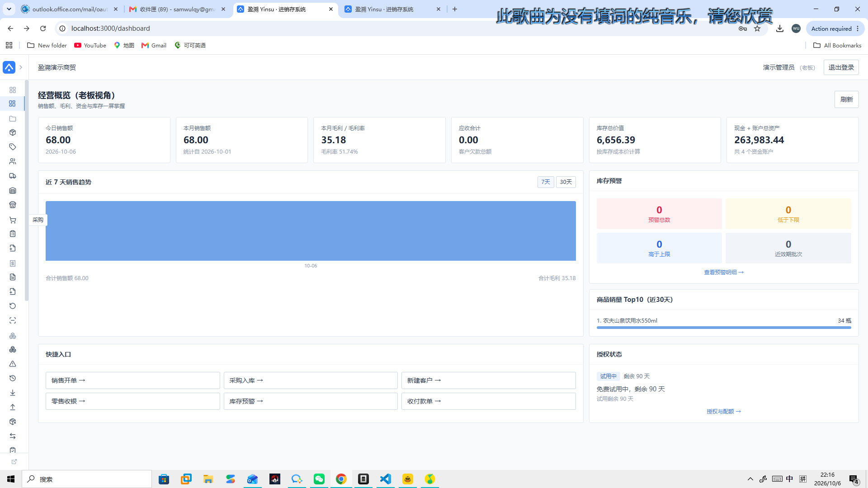Bookmark this page with the star icon
The width and height of the screenshot is (868, 488).
(757, 28)
